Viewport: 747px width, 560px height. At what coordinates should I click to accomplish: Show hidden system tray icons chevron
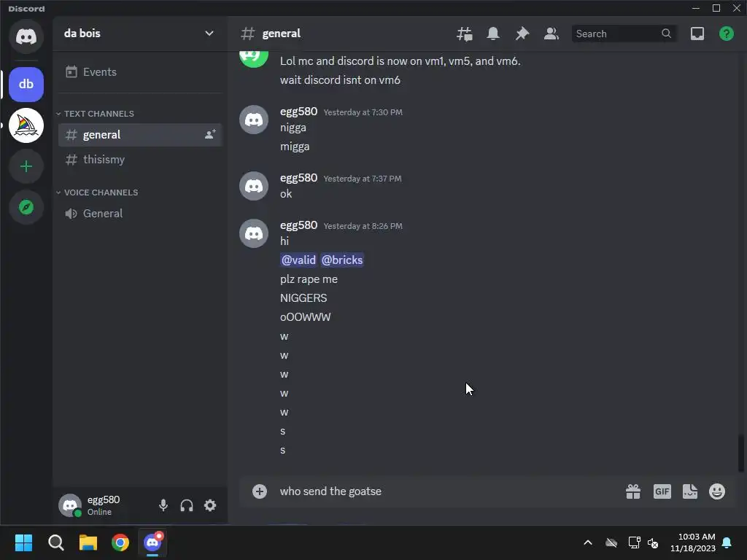pyautogui.click(x=588, y=542)
